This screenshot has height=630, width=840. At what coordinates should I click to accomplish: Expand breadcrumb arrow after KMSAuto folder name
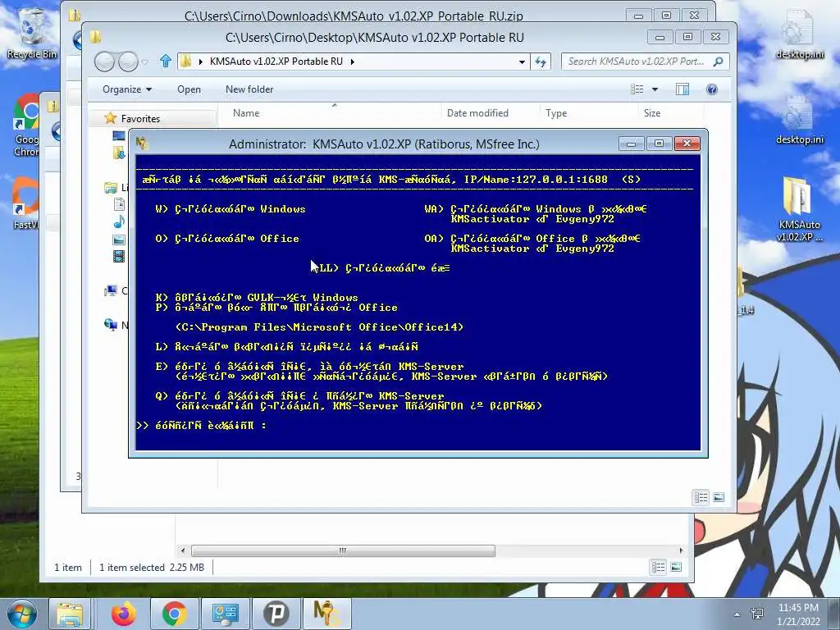(x=352, y=62)
